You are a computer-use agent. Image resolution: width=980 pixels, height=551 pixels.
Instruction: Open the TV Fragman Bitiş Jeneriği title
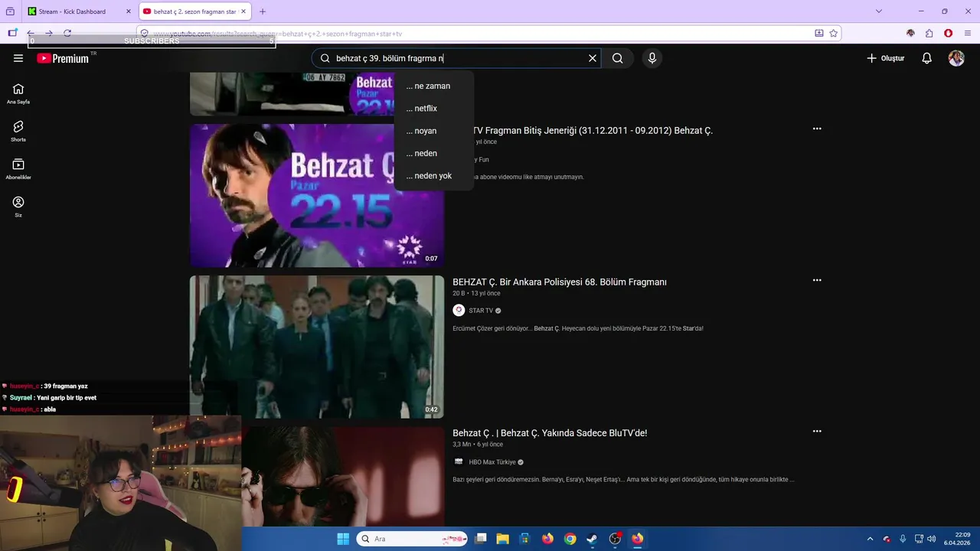coord(593,130)
